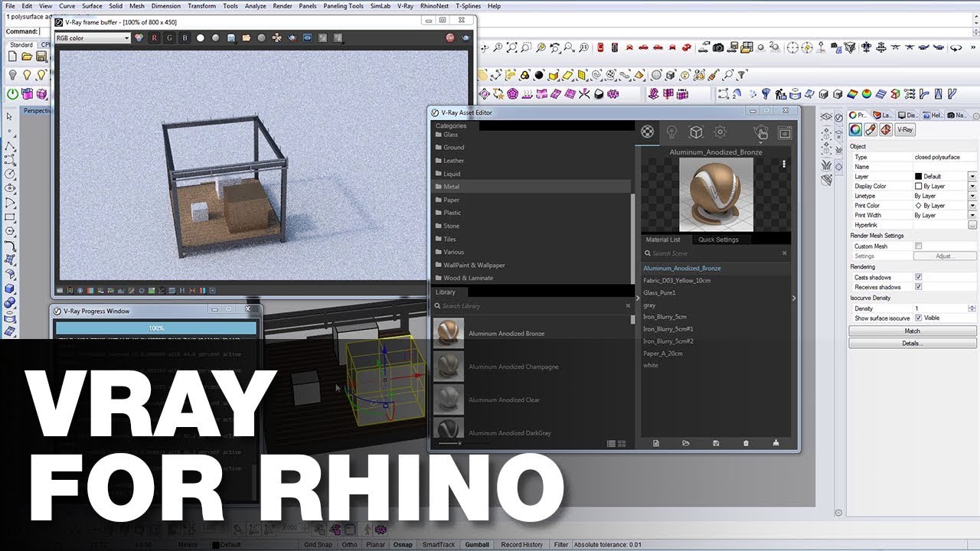Show frame buffer from Asset Editor
This screenshot has height=551, width=980.
tap(785, 132)
